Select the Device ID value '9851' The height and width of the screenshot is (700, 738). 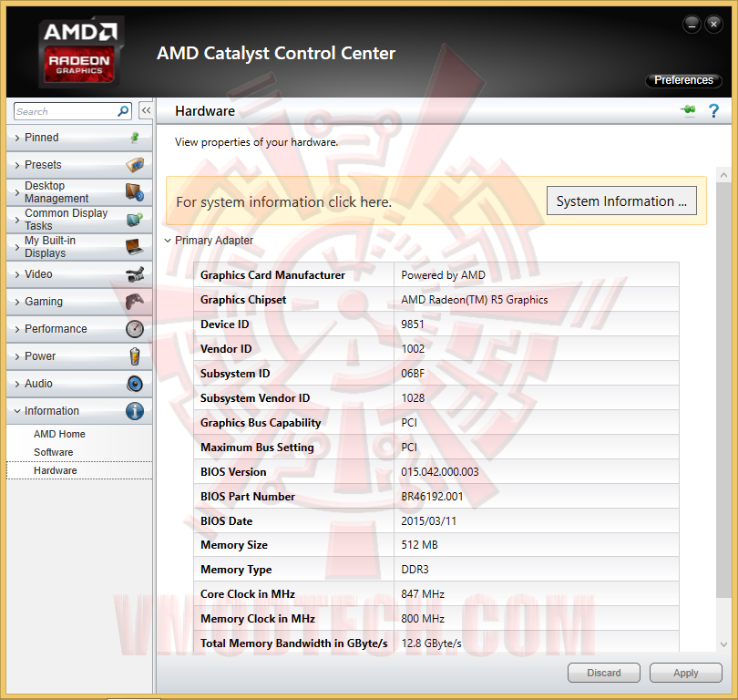click(413, 324)
